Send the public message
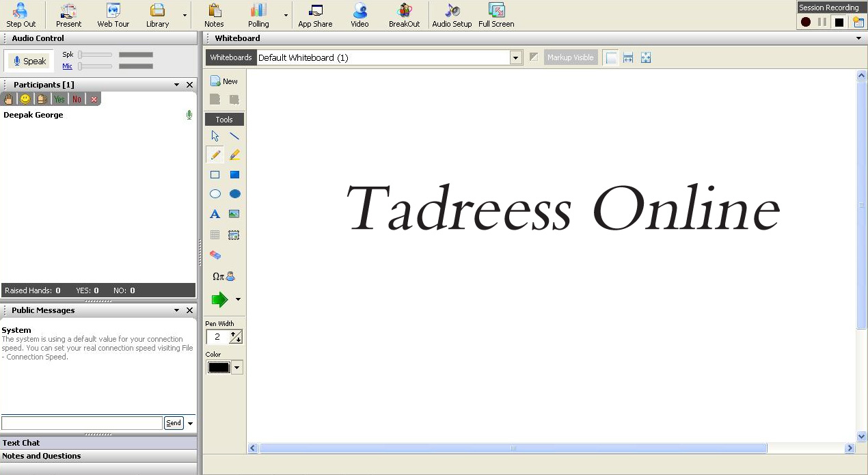Viewport: 868px width, 475px height. [174, 423]
